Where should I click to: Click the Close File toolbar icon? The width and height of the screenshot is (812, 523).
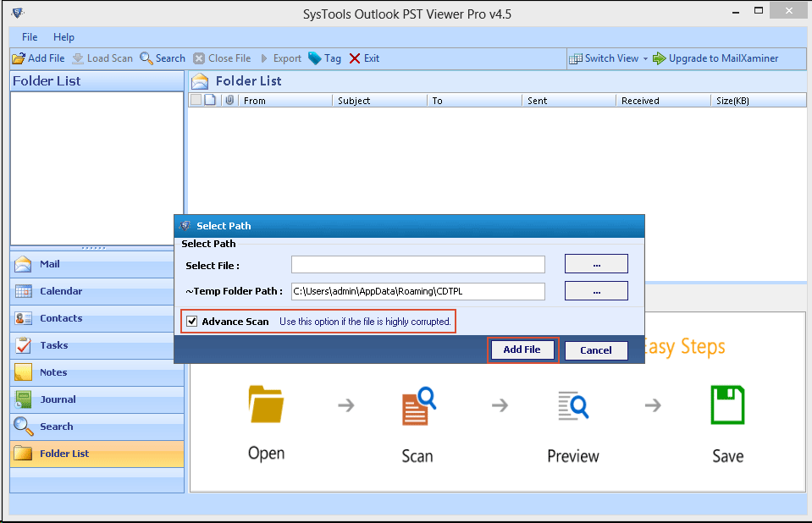pyautogui.click(x=198, y=58)
